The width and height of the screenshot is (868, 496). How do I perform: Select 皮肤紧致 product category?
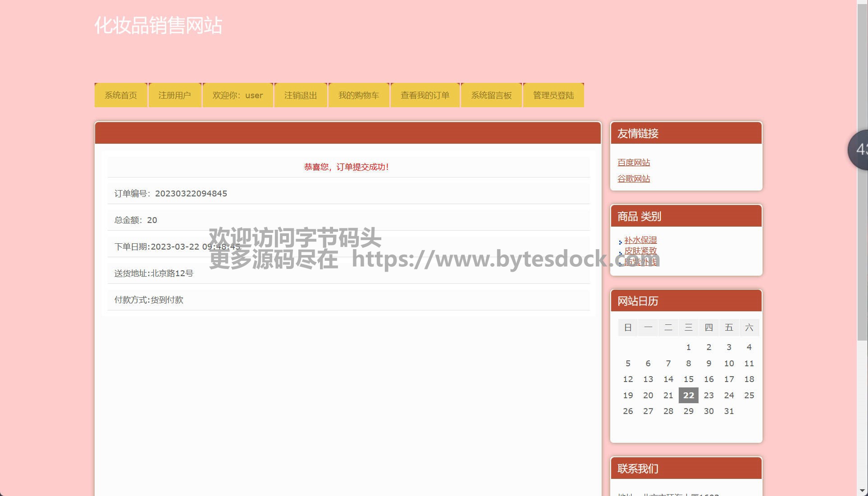pos(640,251)
